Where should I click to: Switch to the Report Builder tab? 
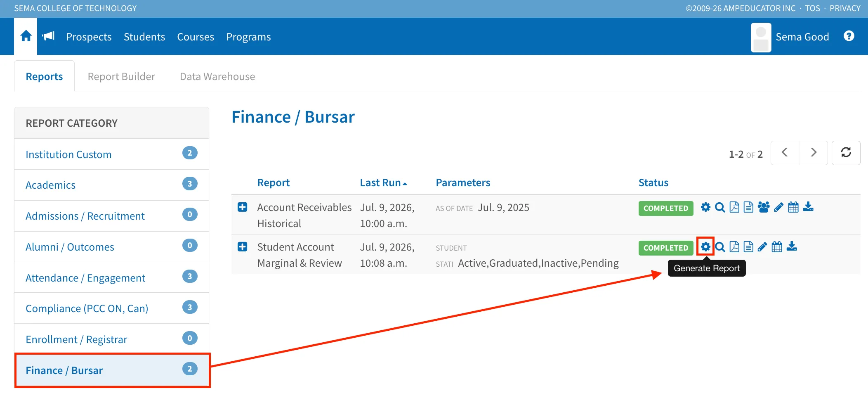(x=121, y=76)
